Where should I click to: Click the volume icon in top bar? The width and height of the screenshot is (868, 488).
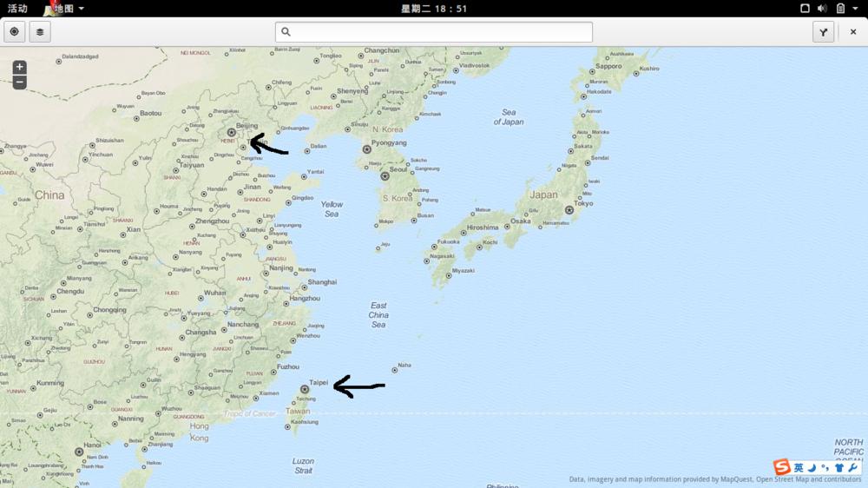[822, 8]
